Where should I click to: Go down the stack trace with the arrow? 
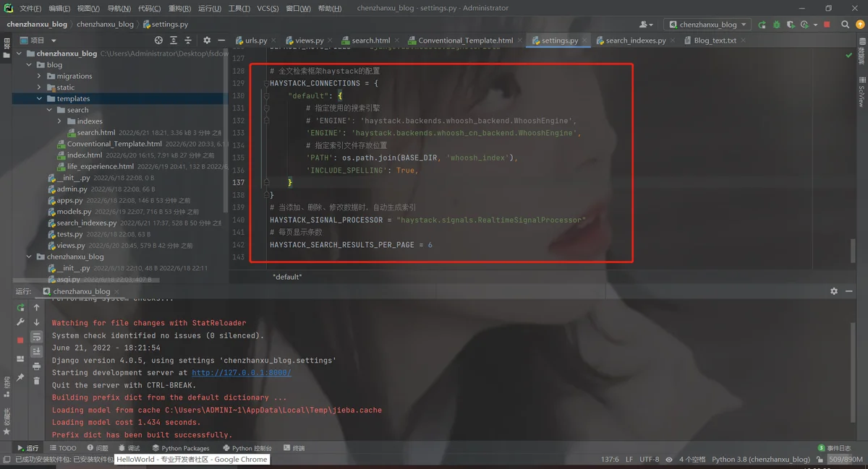click(36, 322)
